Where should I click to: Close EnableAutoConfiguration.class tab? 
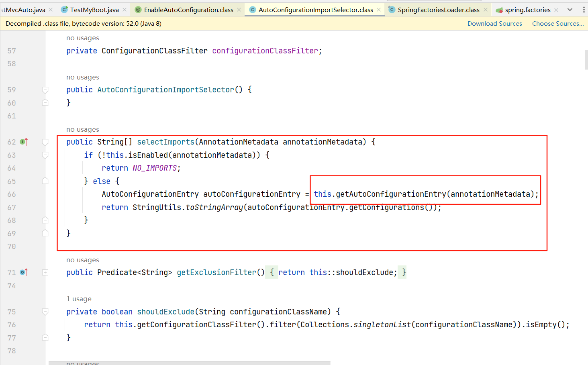pyautogui.click(x=239, y=10)
